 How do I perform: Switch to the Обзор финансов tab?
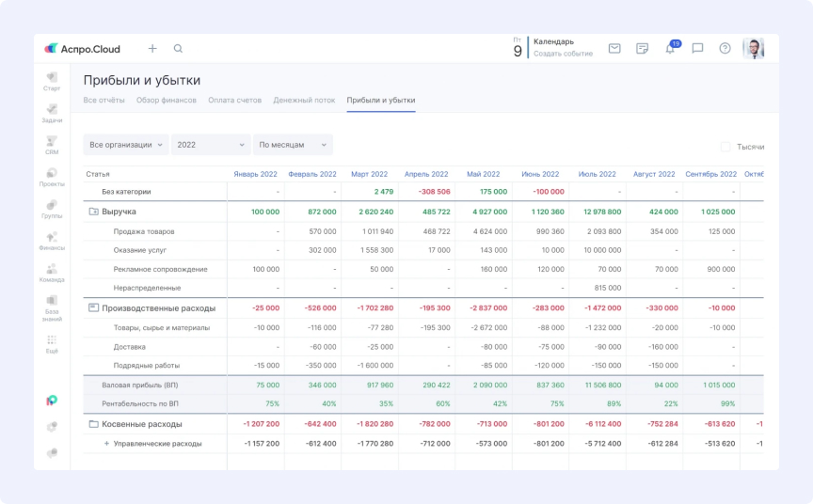[167, 100]
